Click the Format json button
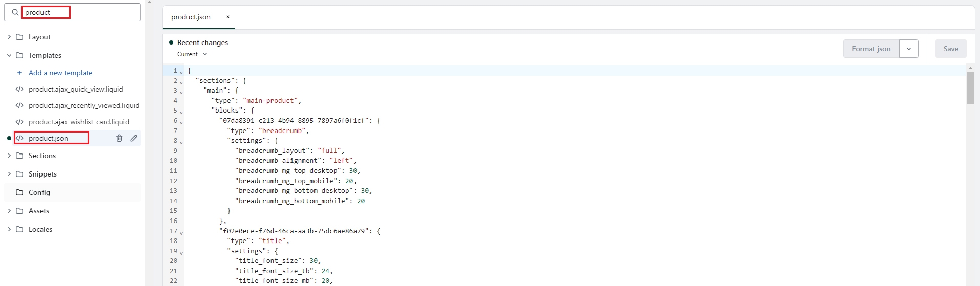 tap(871, 49)
